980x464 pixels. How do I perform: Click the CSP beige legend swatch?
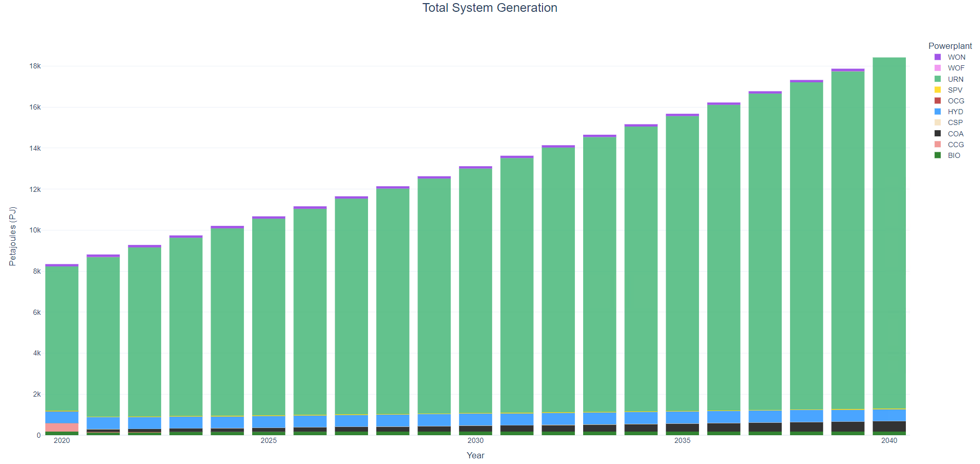click(938, 122)
